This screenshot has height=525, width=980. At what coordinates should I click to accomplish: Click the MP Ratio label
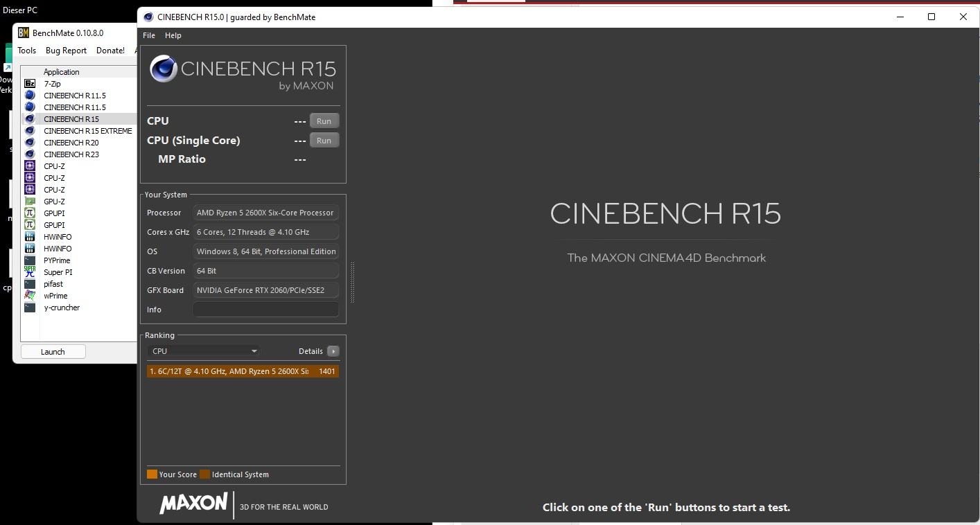pos(182,159)
